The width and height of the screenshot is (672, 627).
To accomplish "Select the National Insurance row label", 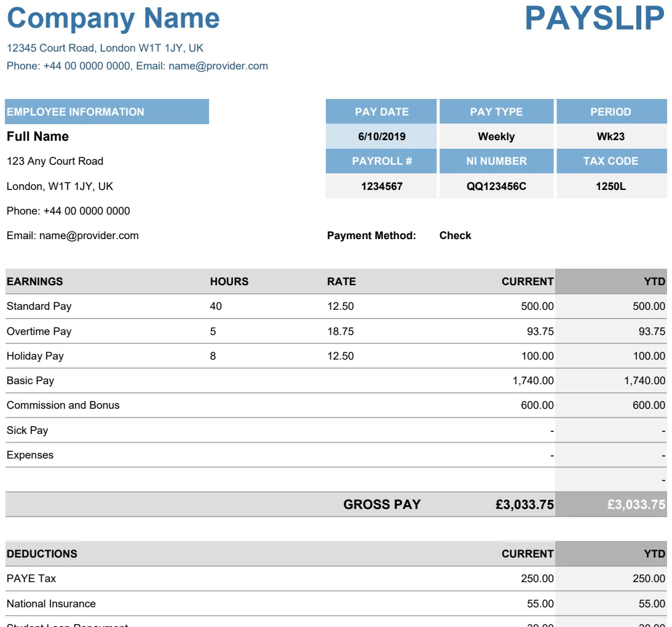I will [x=51, y=604].
